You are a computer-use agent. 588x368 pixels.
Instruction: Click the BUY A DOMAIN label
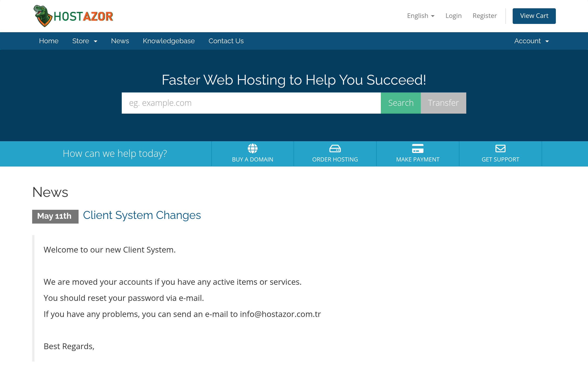[x=252, y=159]
